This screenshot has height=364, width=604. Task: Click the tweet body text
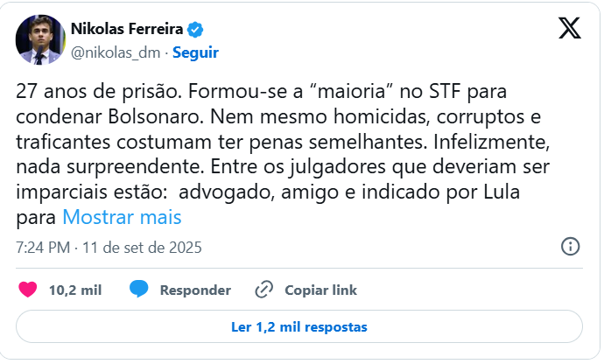pyautogui.click(x=283, y=154)
